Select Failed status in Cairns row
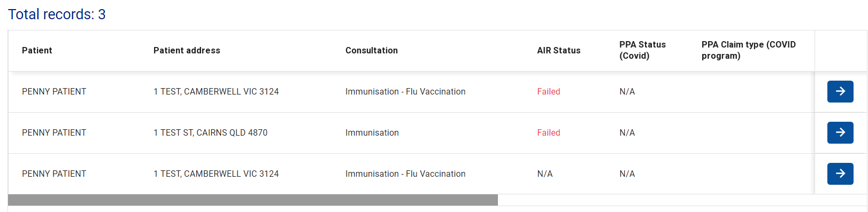The height and width of the screenshot is (212, 868). [x=549, y=132]
